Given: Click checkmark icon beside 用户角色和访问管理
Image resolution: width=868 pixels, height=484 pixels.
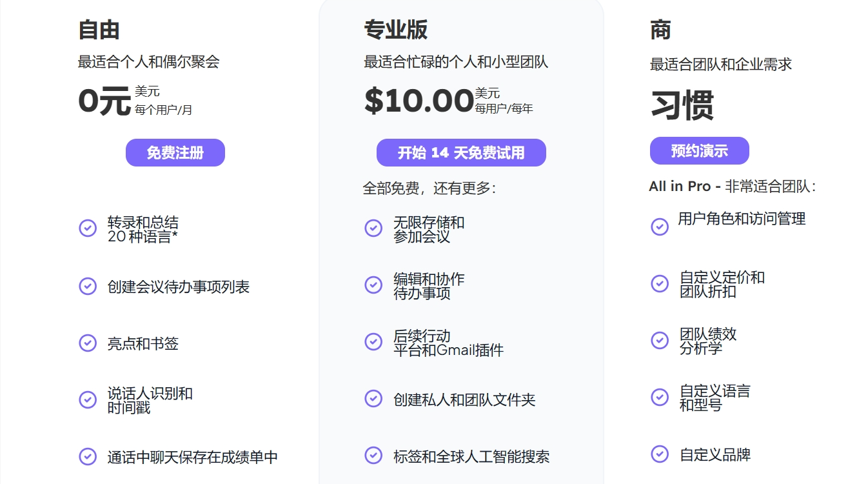Looking at the screenshot, I should 659,227.
